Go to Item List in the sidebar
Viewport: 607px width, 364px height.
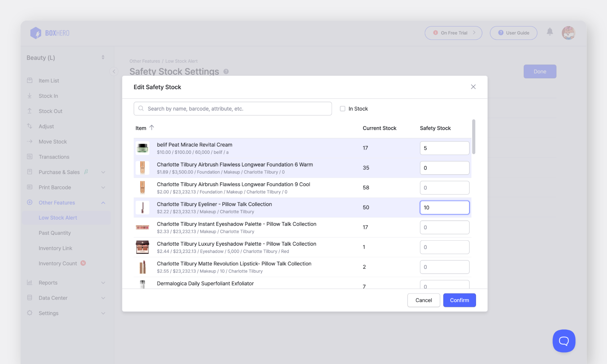(49, 81)
